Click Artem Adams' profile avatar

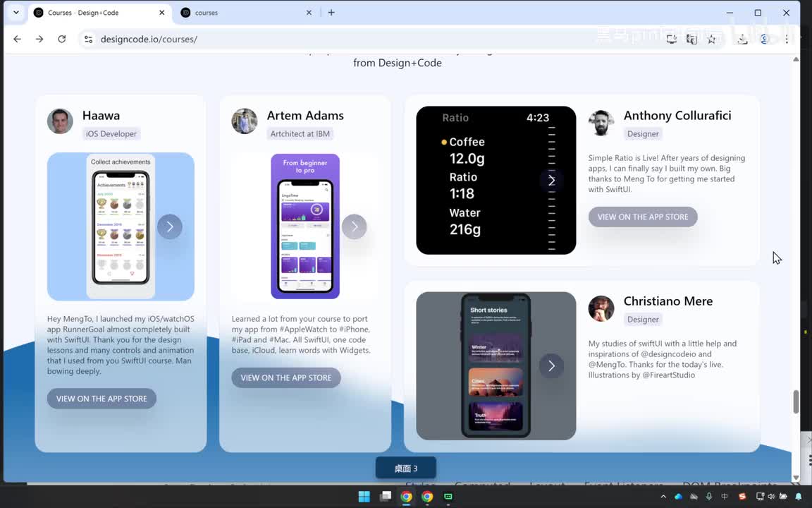pyautogui.click(x=245, y=121)
